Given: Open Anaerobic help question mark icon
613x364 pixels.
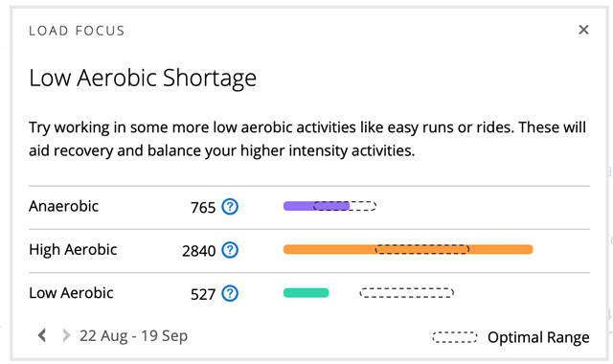Looking at the screenshot, I should 230,207.
